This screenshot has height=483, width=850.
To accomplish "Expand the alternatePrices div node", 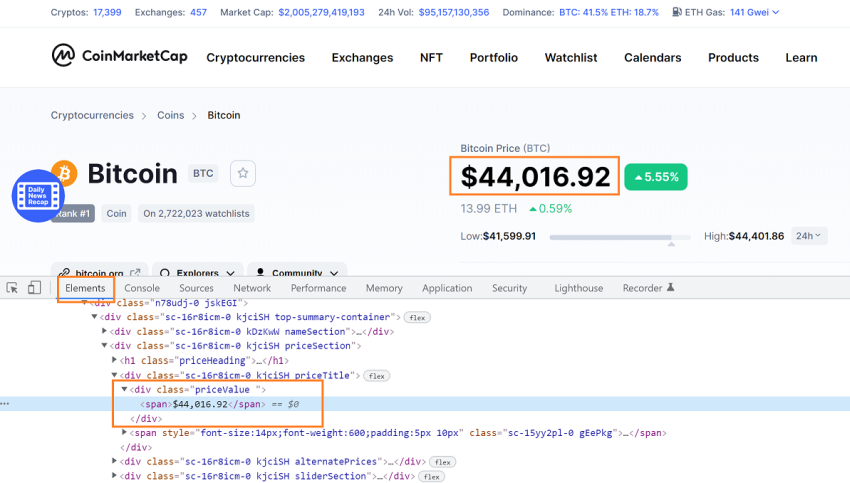I will click(114, 461).
